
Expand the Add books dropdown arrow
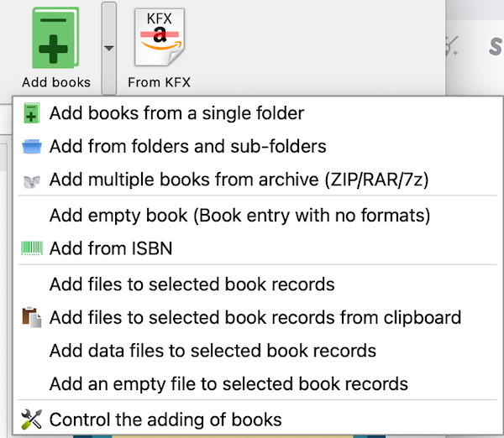[x=108, y=48]
